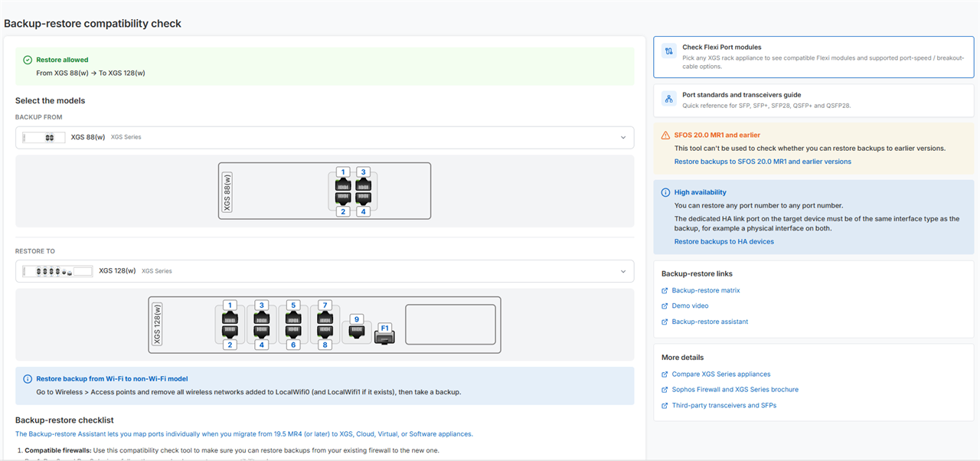
Task: Open Compare XGS Series appliances link
Action: click(x=721, y=374)
